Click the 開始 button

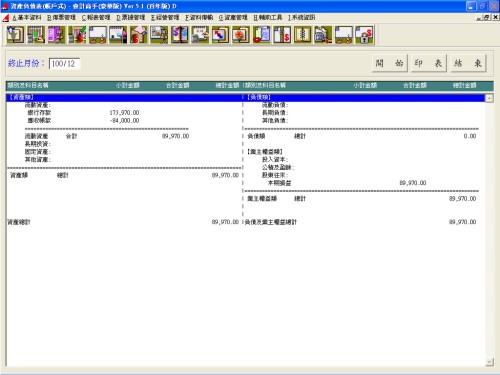click(389, 63)
